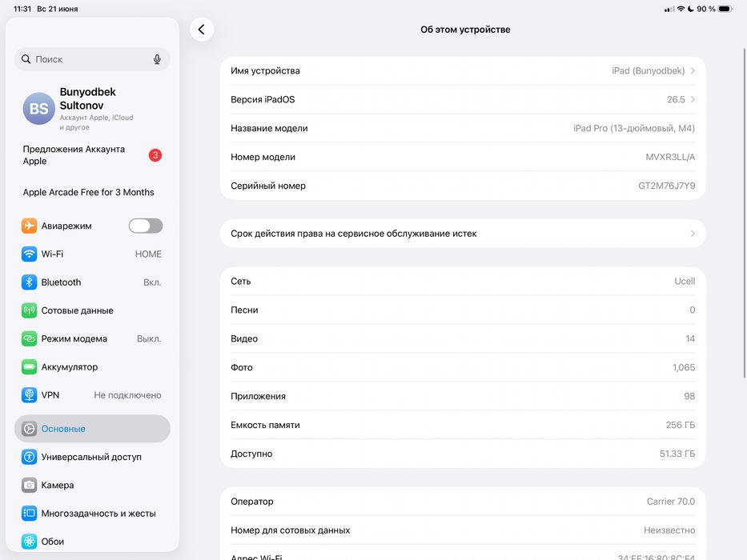Viewport: 747px width, 560px height.
Task: Click the vertical scrollbar on right edge
Action: [745, 212]
